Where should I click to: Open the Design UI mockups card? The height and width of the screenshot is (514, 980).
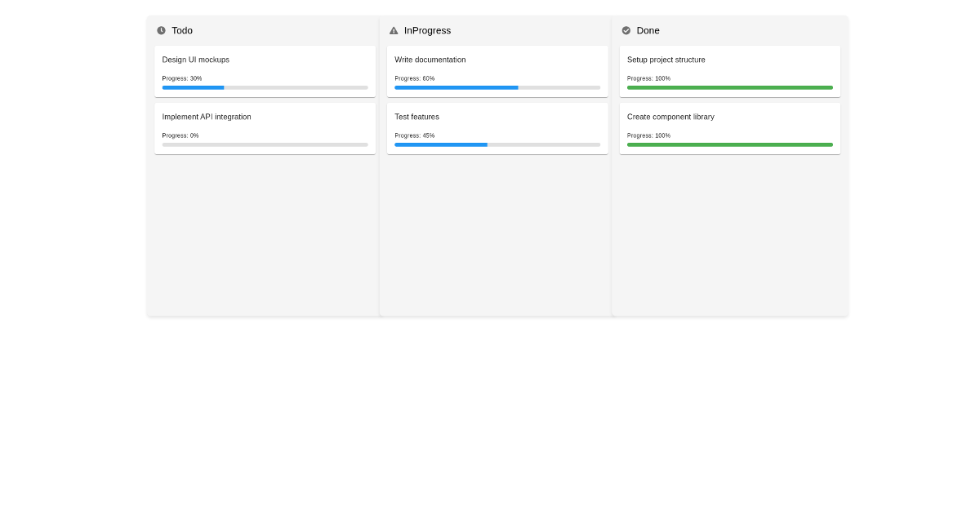click(x=265, y=71)
